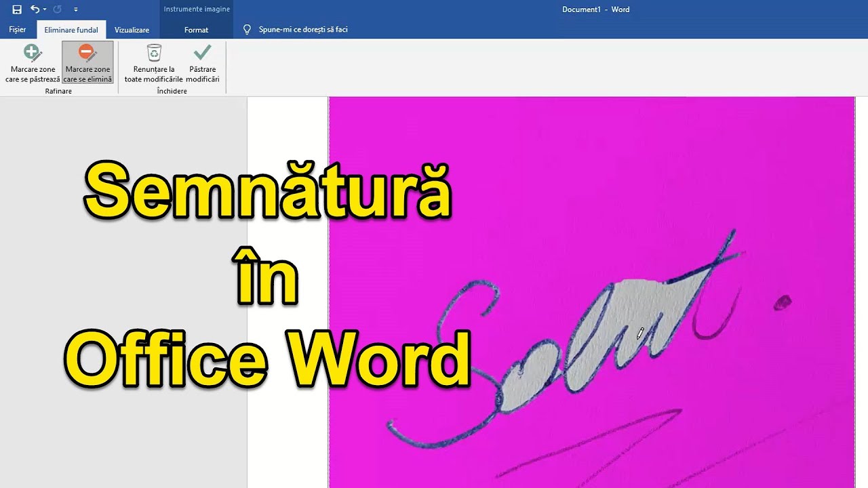The height and width of the screenshot is (488, 868).
Task: Click the signature image being edited
Action: pyautogui.click(x=591, y=292)
